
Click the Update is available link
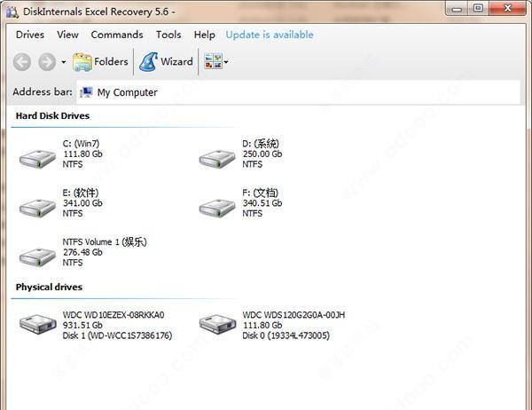click(270, 35)
